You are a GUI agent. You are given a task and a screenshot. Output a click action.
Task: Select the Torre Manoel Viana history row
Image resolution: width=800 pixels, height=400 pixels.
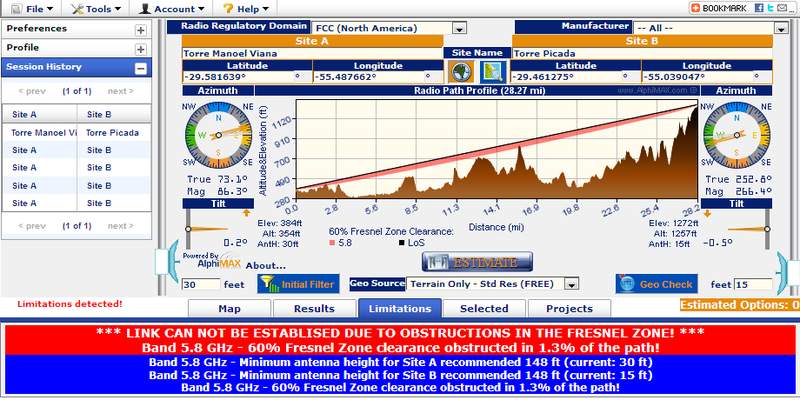[x=77, y=133]
